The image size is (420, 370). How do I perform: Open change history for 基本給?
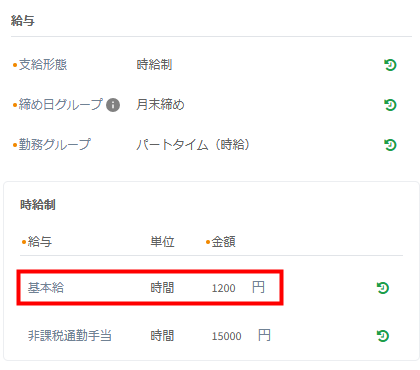click(383, 288)
